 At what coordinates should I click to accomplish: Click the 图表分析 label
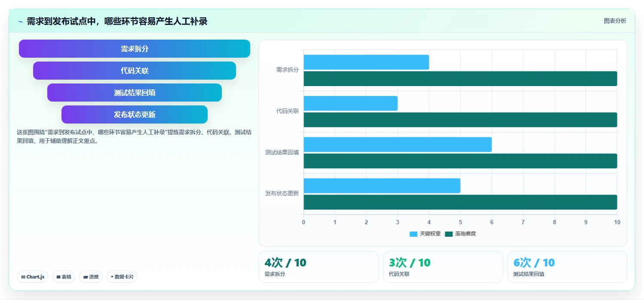point(615,21)
